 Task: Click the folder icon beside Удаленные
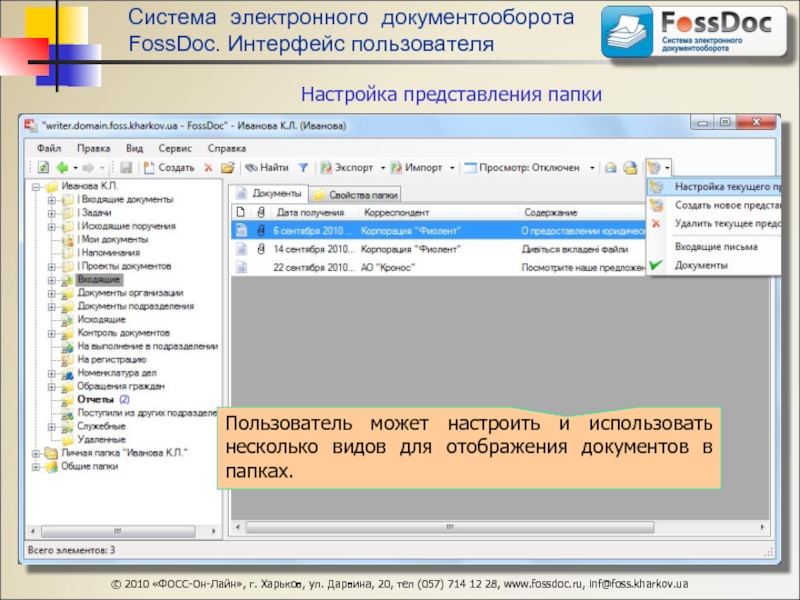click(67, 440)
